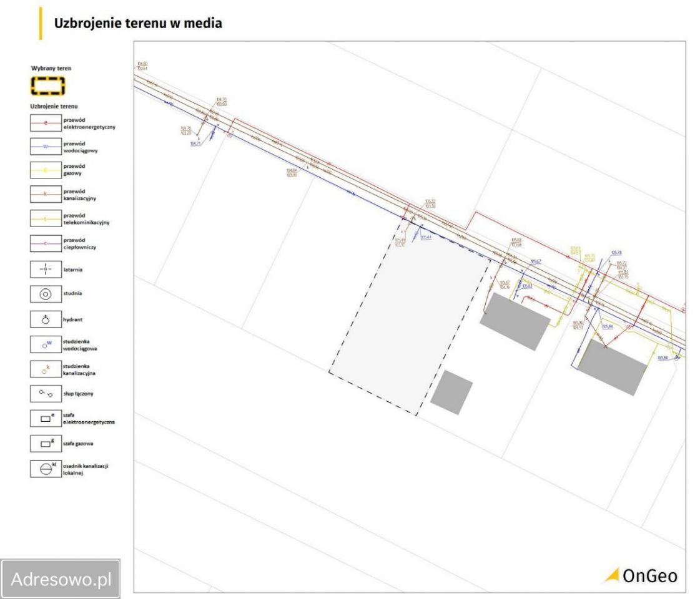The image size is (700, 599).
Task: Click the 'szafa elektroenergetyczna' label
Action: pyautogui.click(x=89, y=418)
